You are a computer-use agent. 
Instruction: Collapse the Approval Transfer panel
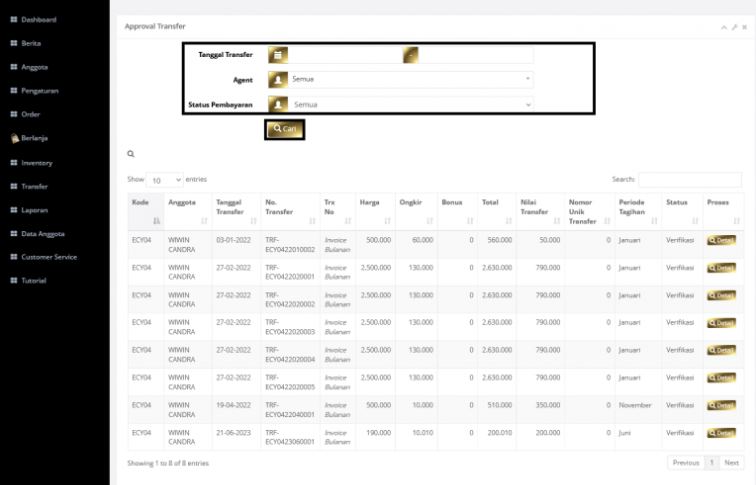[x=722, y=27]
